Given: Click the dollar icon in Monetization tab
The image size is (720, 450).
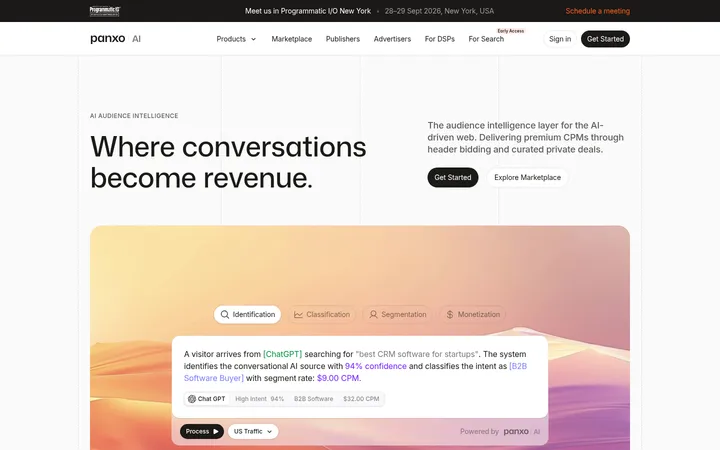Looking at the screenshot, I should 450,315.
